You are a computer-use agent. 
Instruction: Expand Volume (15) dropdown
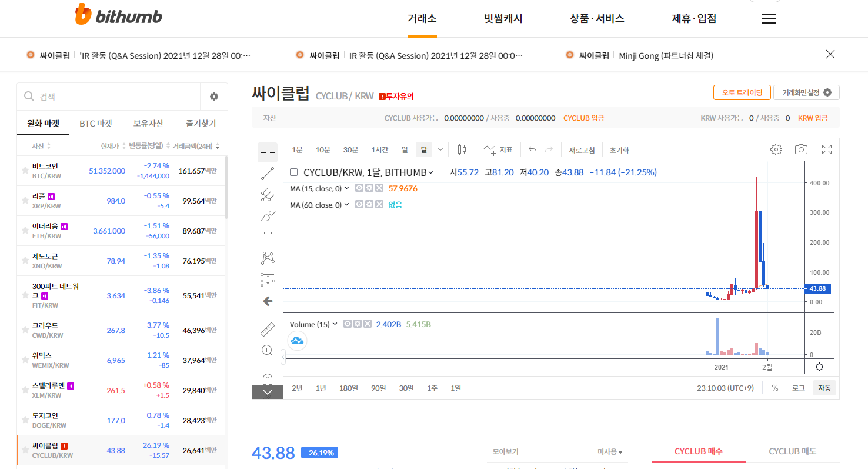[335, 324]
